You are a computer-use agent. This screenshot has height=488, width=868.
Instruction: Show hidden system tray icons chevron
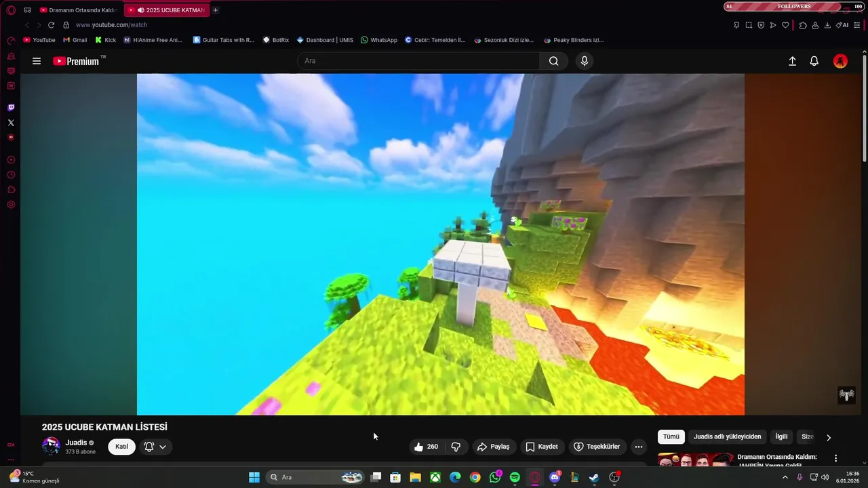785,477
